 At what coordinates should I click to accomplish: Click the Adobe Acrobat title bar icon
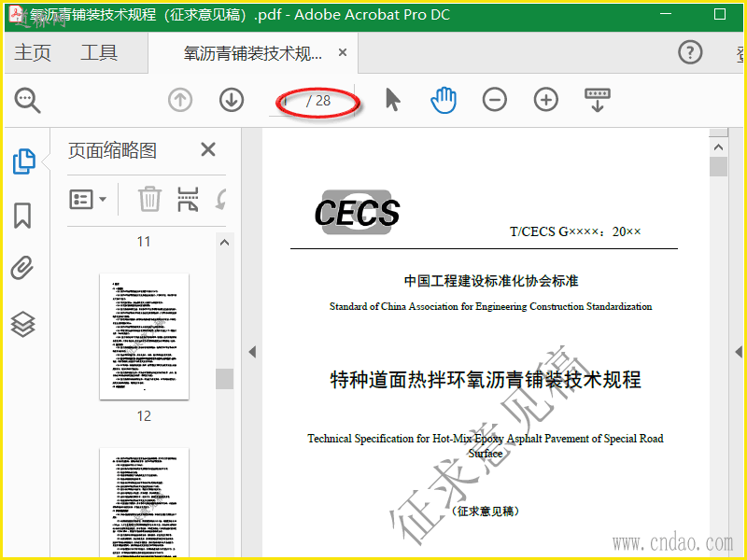coord(17,14)
